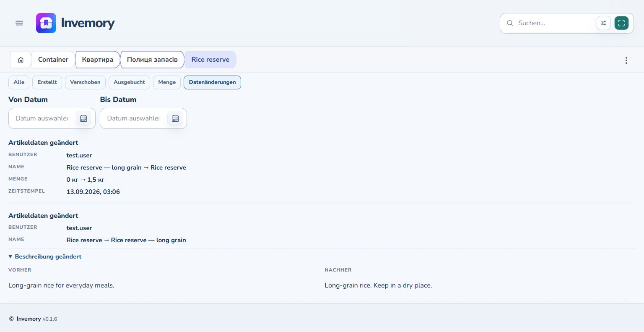Open the Полиця запасів breadcrumb

click(152, 60)
